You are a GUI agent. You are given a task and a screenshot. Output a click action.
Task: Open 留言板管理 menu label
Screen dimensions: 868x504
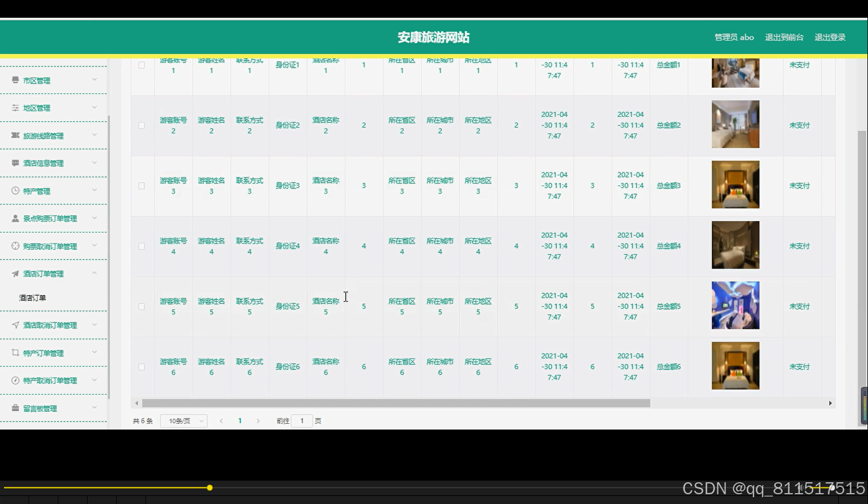[40, 409]
